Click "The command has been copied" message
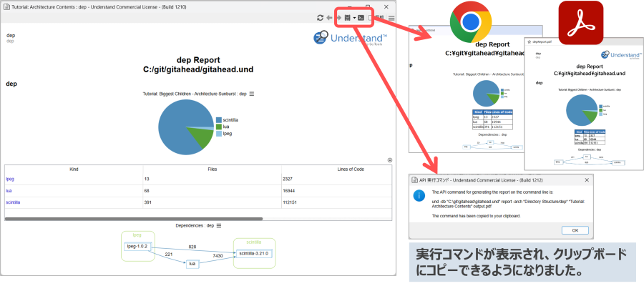 tap(477, 216)
